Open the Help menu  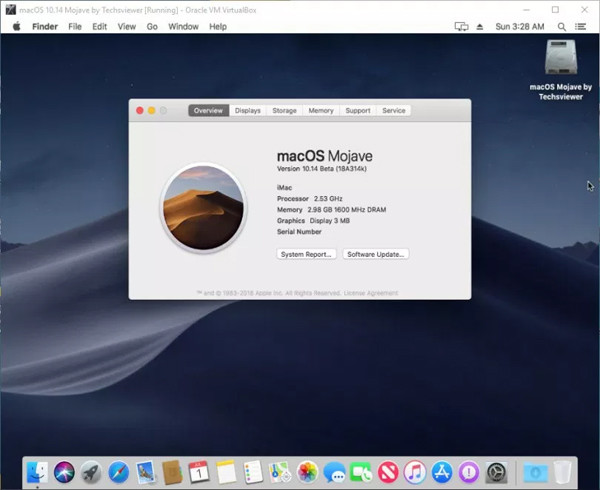tap(218, 27)
